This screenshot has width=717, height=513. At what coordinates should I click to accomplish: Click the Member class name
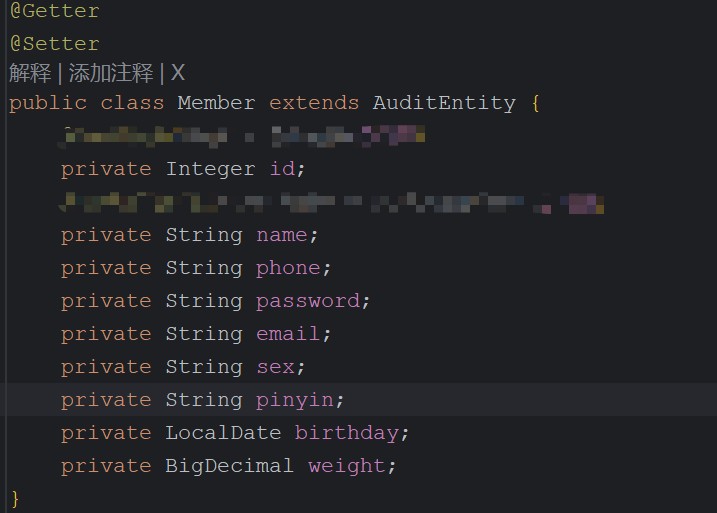[x=216, y=103]
